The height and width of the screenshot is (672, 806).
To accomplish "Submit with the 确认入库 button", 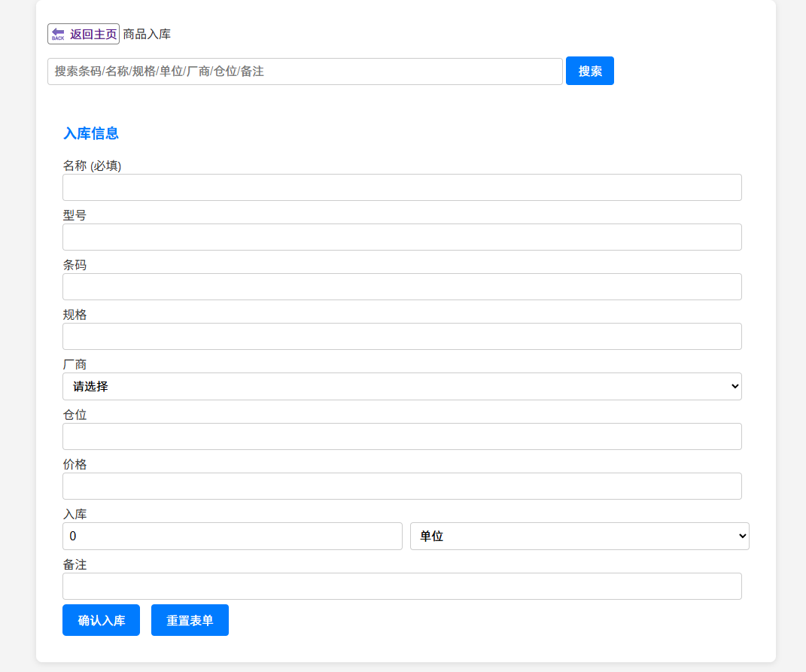I will pyautogui.click(x=102, y=620).
